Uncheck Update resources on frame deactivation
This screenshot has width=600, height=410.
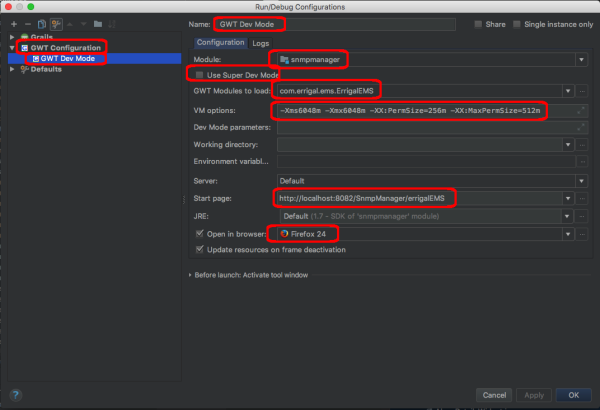(x=200, y=249)
